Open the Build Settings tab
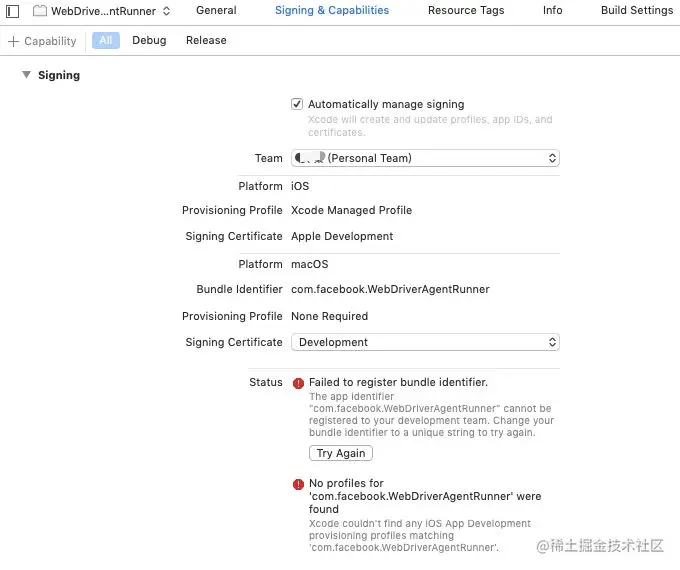 [637, 10]
